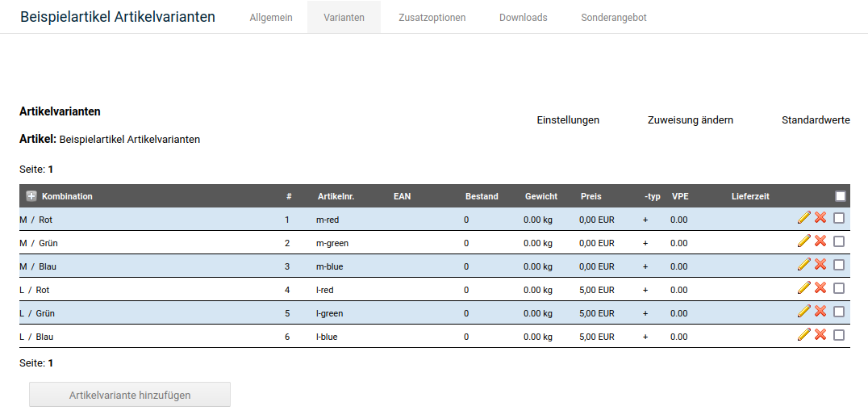Remove the l-green variant with red X
The height and width of the screenshot is (419, 868).
(820, 311)
